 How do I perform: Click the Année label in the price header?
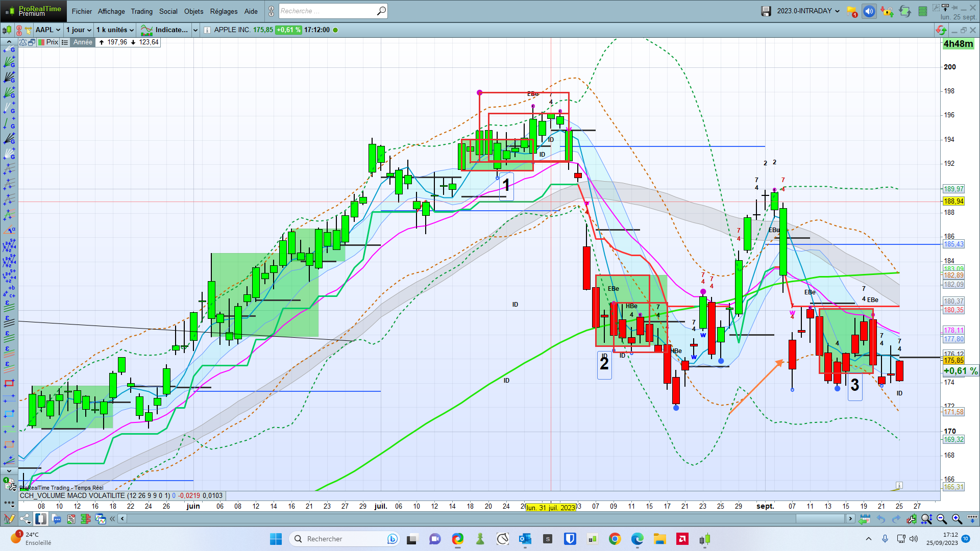(x=83, y=42)
